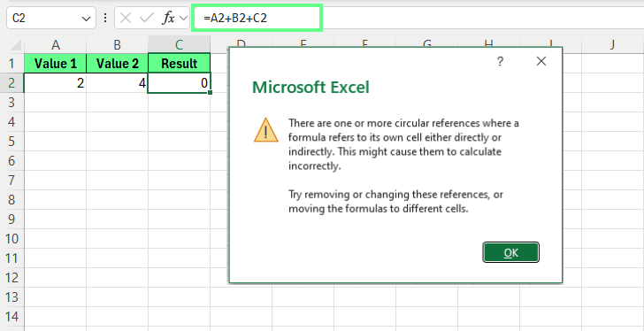Image resolution: width=644 pixels, height=331 pixels.
Task: Click the three-dot handle beside Name Box
Action: (105, 18)
